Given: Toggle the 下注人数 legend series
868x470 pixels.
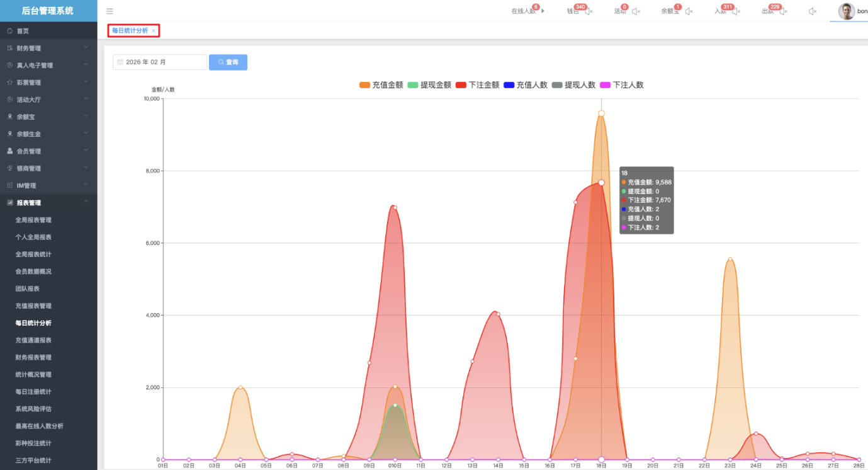Looking at the screenshot, I should (622, 85).
